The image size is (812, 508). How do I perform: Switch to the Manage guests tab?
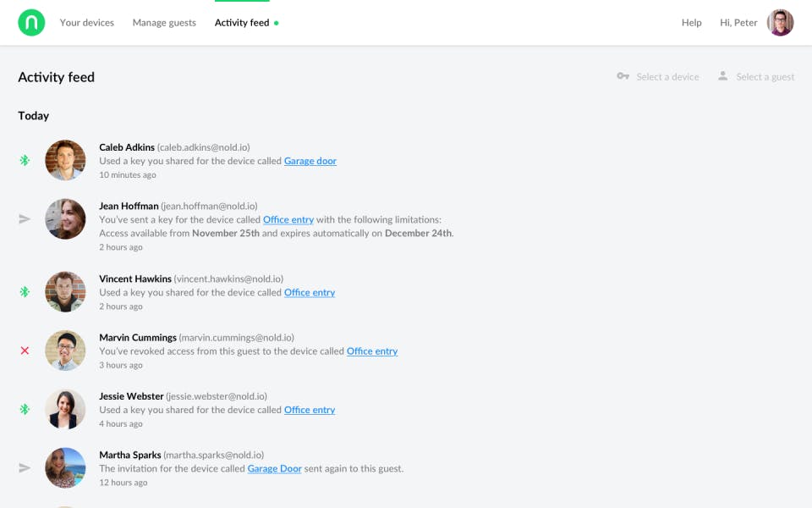pyautogui.click(x=164, y=23)
